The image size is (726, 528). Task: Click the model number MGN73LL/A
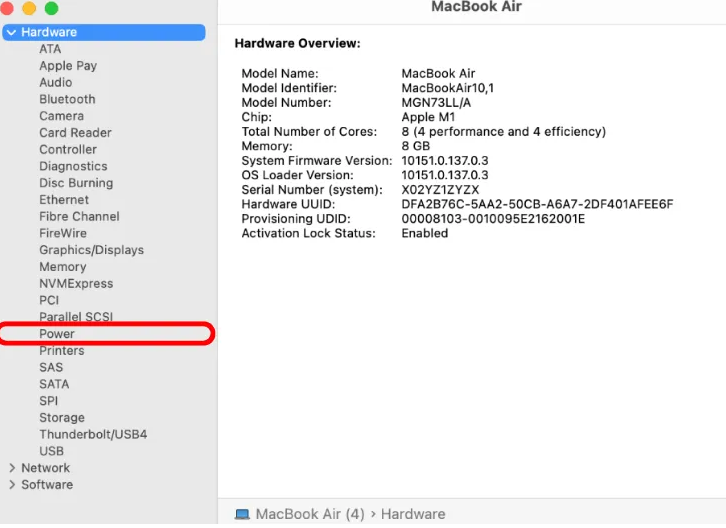(436, 103)
